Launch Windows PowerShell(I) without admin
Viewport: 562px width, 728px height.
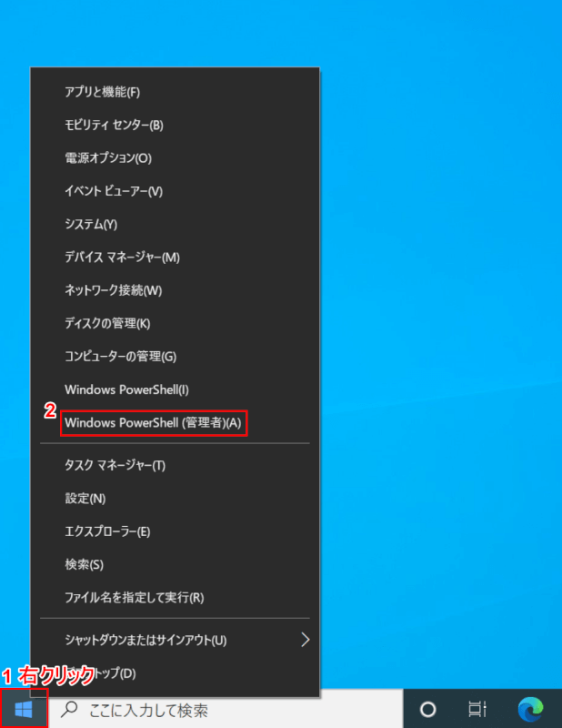(x=175, y=389)
